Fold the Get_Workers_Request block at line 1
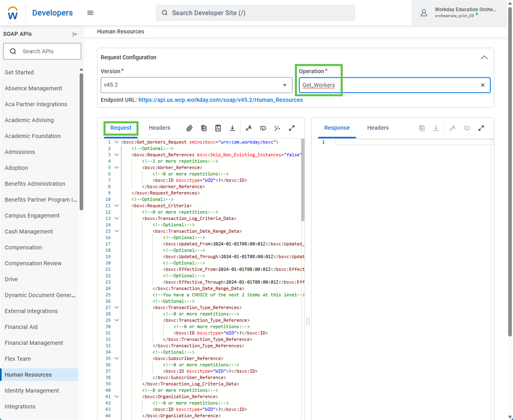 pos(116,142)
